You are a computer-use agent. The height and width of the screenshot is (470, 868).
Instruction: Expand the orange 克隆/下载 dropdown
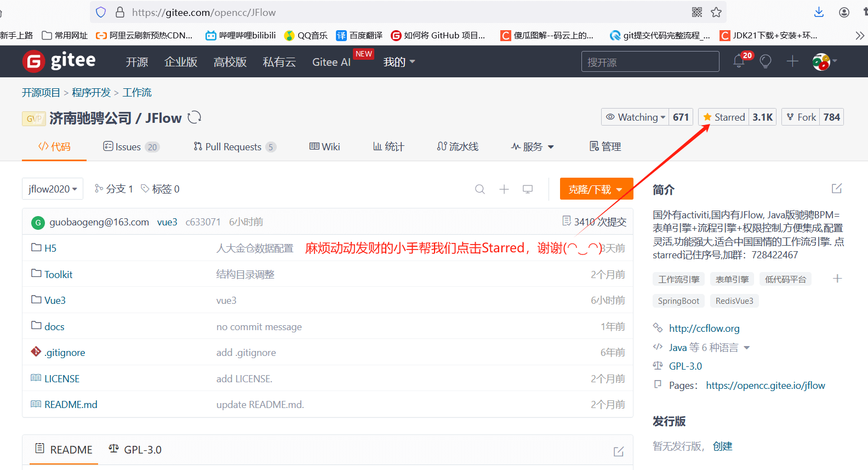[x=596, y=189]
